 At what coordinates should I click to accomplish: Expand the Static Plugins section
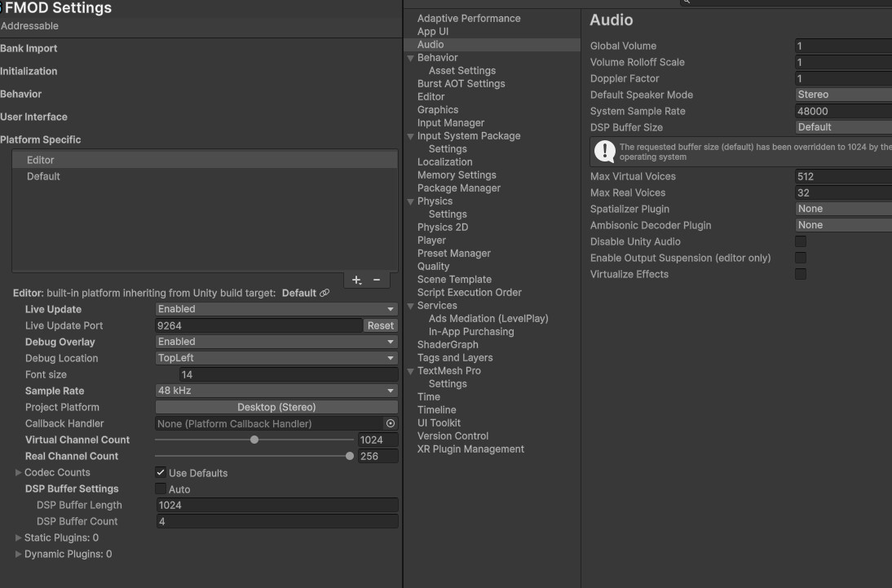click(19, 537)
